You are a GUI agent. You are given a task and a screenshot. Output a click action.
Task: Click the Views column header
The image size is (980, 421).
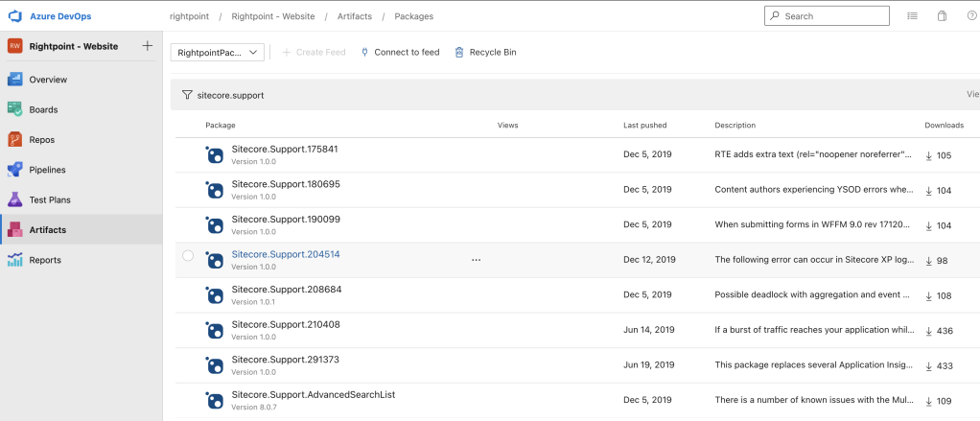(x=507, y=125)
